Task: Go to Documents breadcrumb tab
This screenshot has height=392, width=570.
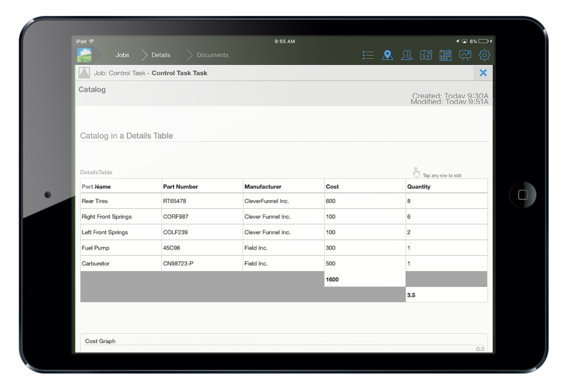Action: (x=213, y=55)
